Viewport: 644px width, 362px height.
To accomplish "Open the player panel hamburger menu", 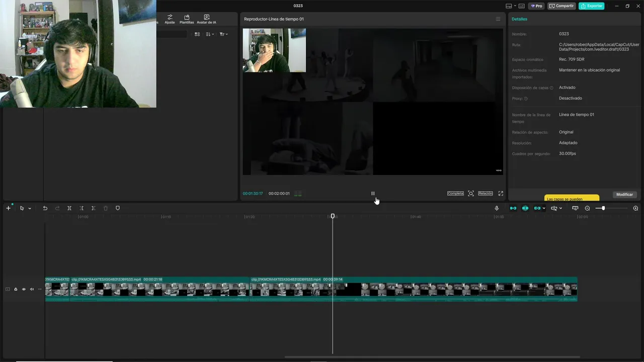I will [x=498, y=19].
